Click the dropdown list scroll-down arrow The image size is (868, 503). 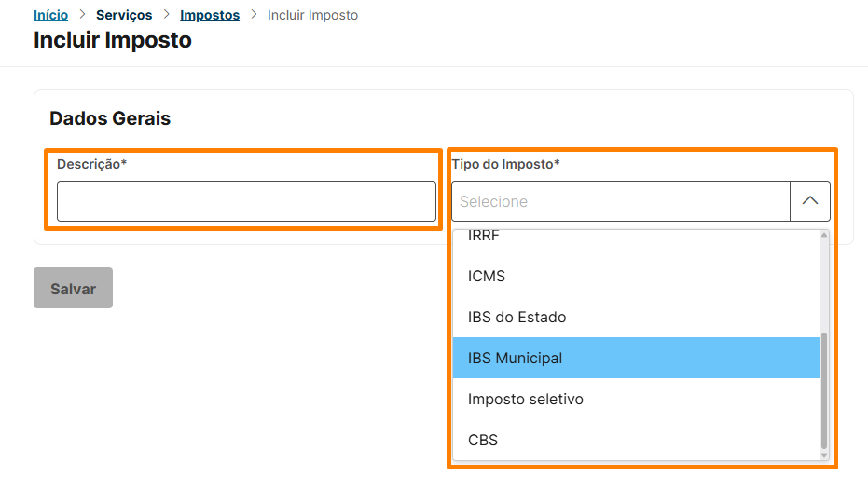(x=823, y=454)
